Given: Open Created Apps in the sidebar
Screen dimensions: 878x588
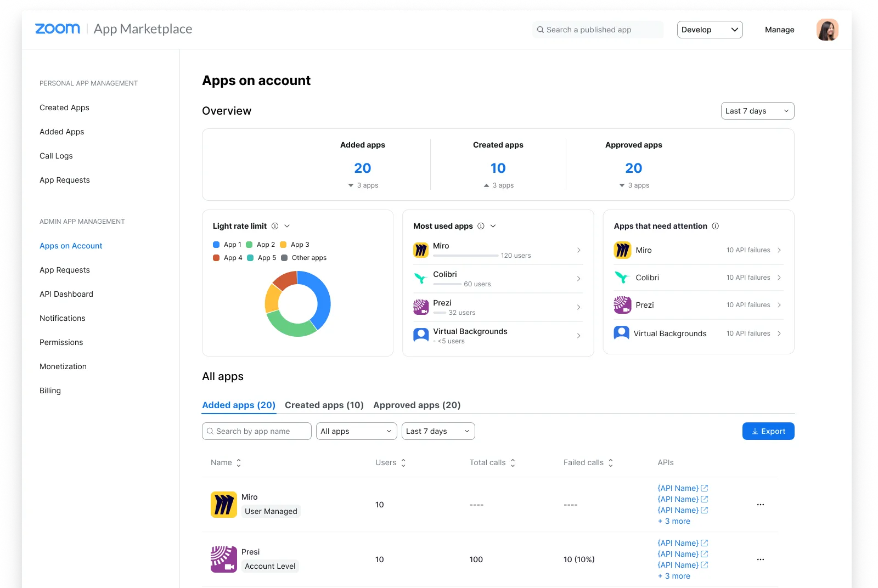Looking at the screenshot, I should (x=64, y=108).
